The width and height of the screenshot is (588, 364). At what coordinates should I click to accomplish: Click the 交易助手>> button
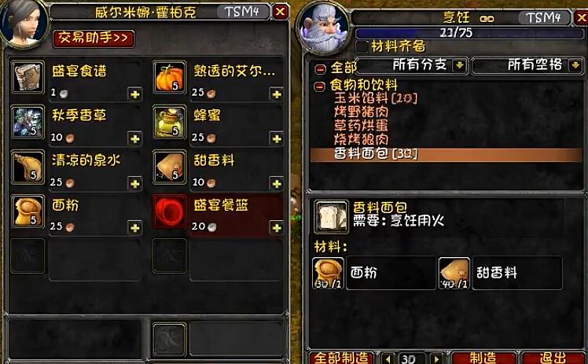pos(94,39)
